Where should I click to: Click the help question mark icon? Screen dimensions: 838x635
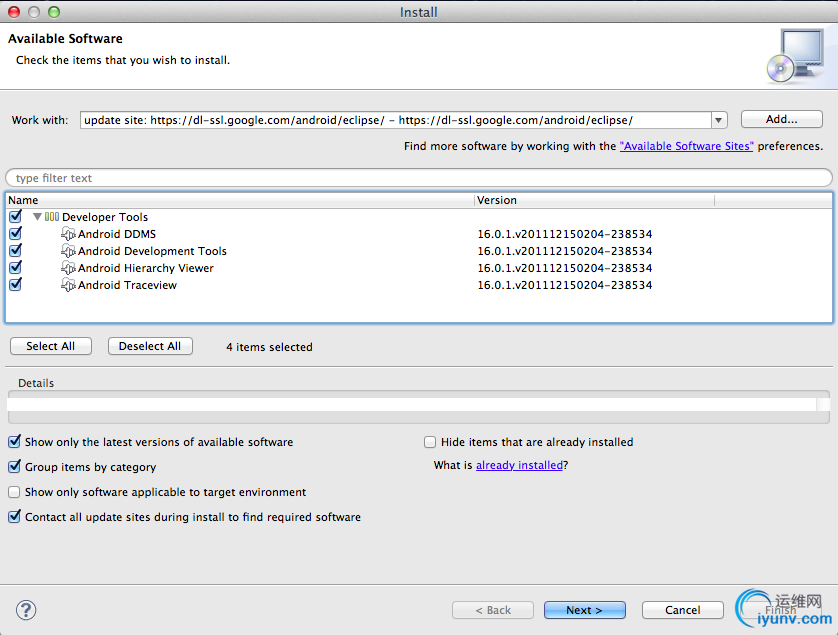(x=26, y=610)
